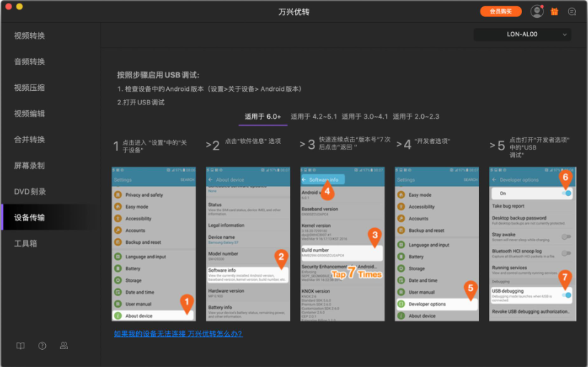Open the user account avatar icon
This screenshot has height=367, width=588.
[536, 11]
